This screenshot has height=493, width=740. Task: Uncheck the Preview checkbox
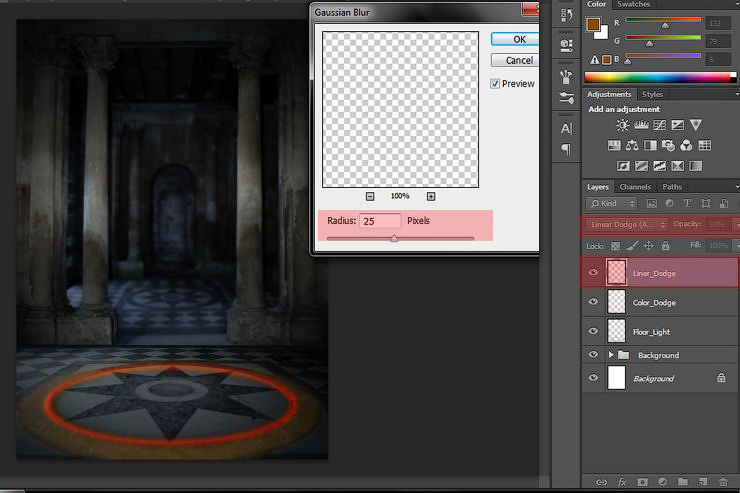(495, 84)
